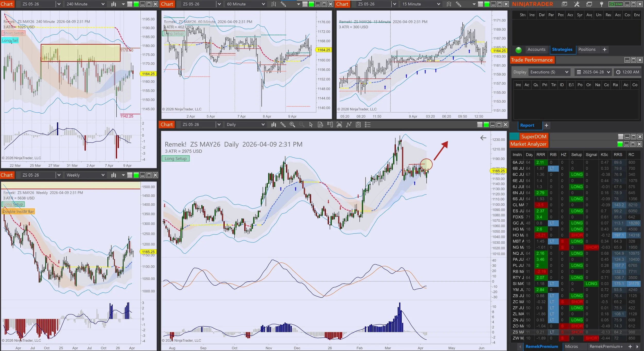Open the Micros tab in Market Analyzer

point(571,346)
